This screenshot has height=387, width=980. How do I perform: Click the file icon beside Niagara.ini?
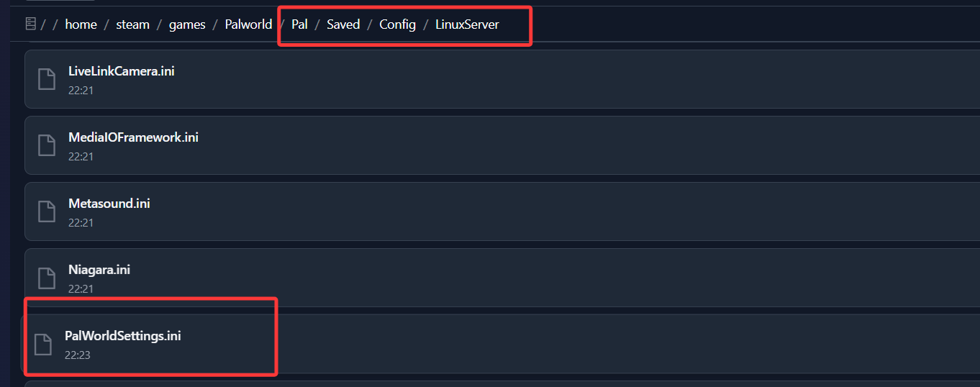(47, 278)
